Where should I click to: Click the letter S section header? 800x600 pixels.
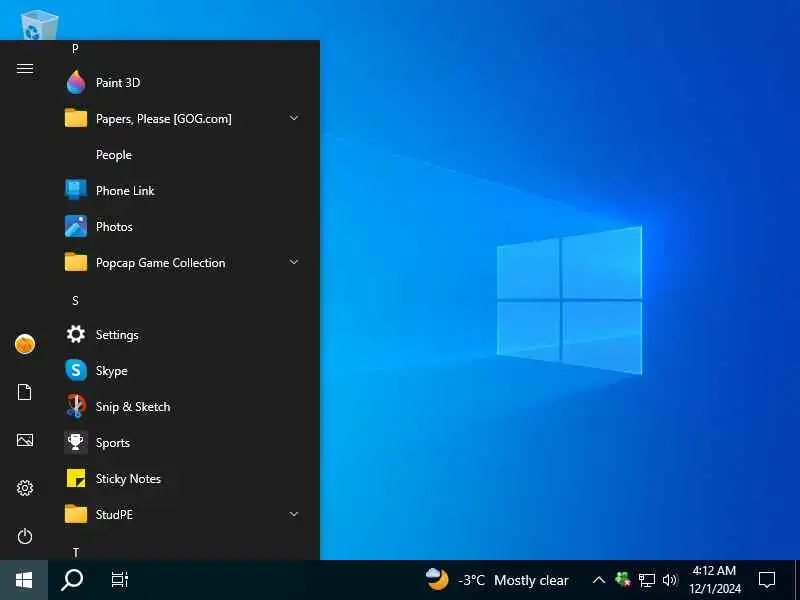coord(76,301)
